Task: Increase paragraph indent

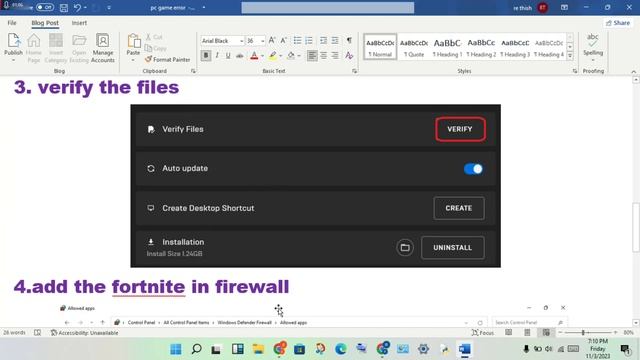Action: 335,40
